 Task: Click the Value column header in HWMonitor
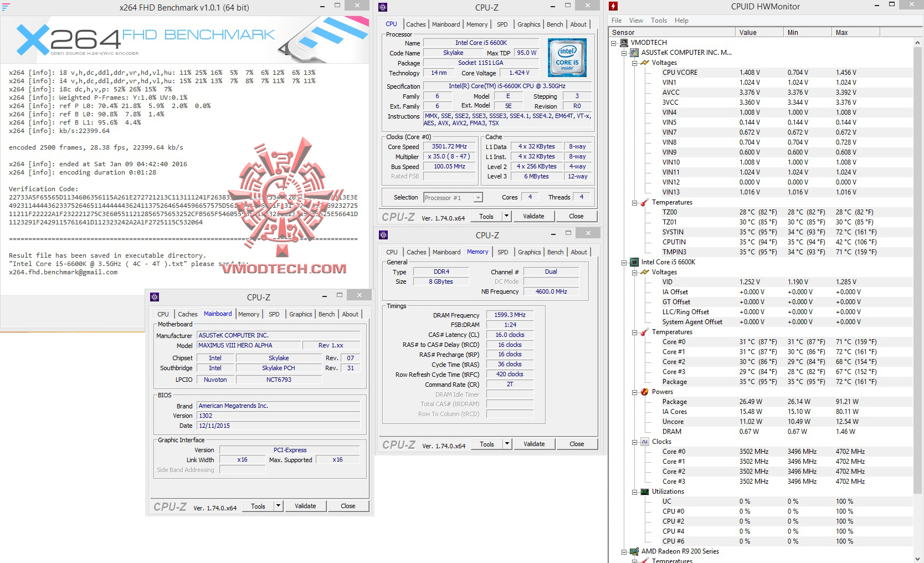click(x=759, y=33)
